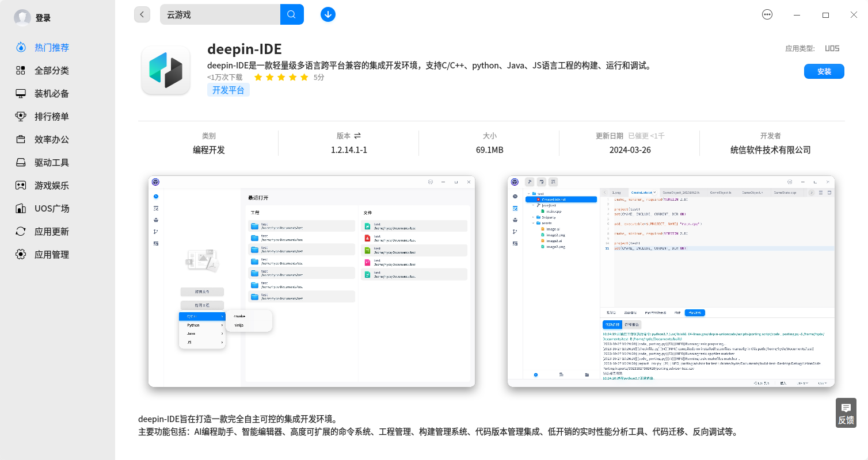Click the user avatar icon

coord(22,18)
